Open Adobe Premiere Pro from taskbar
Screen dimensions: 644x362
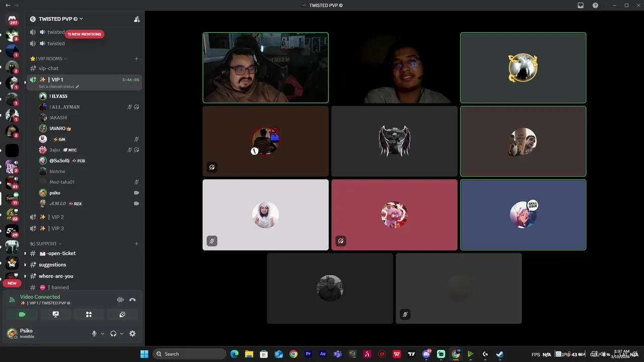coord(308,354)
